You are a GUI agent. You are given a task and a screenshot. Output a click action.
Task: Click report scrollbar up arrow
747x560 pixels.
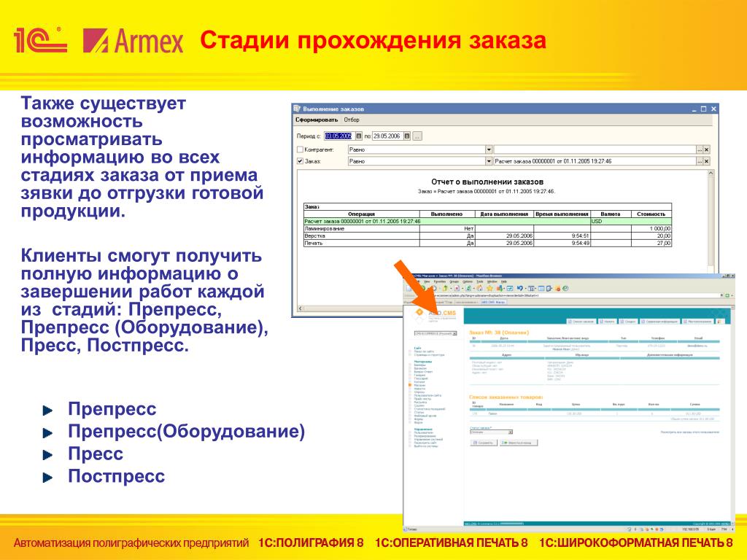click(711, 174)
